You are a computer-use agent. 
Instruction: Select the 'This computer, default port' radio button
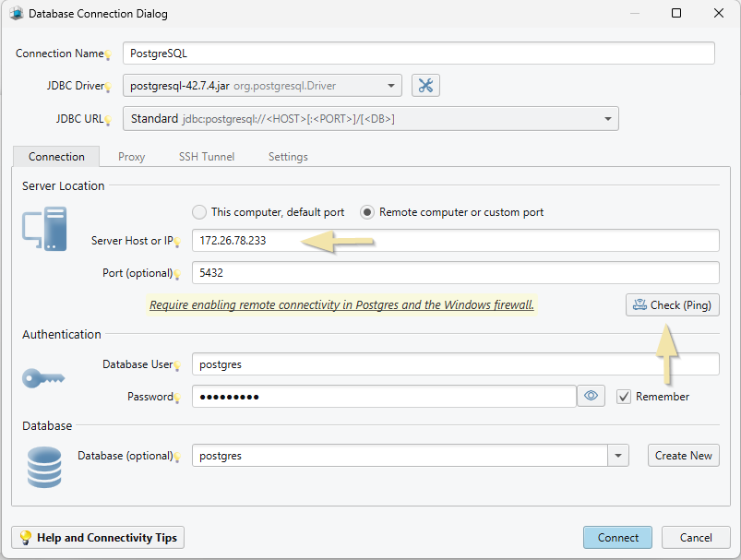[x=198, y=211]
